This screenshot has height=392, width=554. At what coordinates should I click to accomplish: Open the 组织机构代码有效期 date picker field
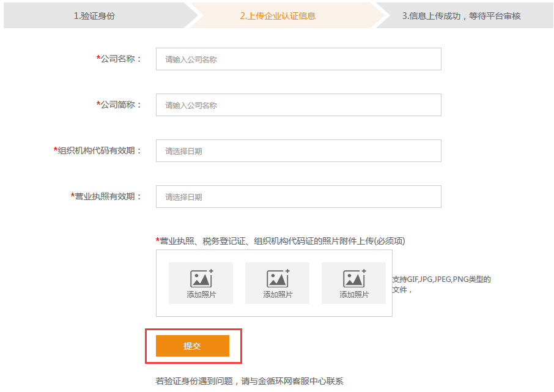[x=298, y=151]
